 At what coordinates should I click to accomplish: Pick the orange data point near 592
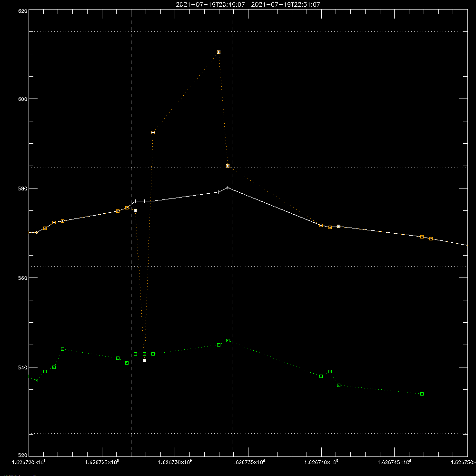point(153,133)
